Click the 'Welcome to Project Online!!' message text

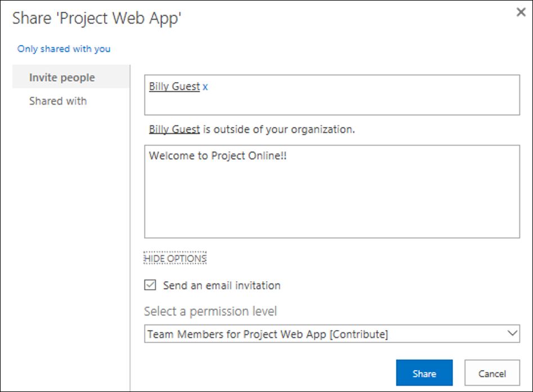[x=218, y=156]
